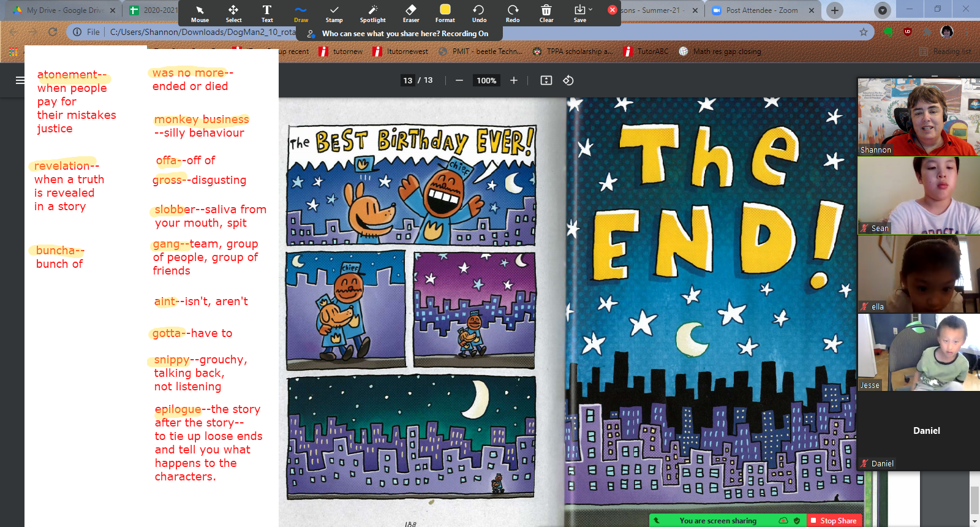Screen dimensions: 980x527
Task: Close the Zoom annotation toolbar
Action: point(612,10)
